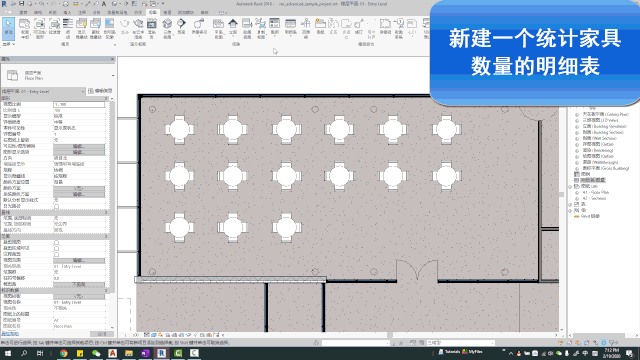Screen dimensions: 640x360
Task: Click the Text 'A' quick access icon
Action: point(104,4)
